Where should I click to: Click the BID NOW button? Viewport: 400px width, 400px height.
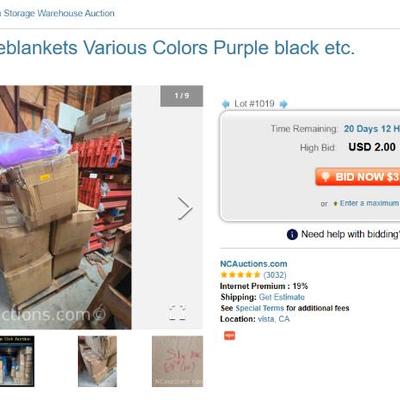coord(358,177)
